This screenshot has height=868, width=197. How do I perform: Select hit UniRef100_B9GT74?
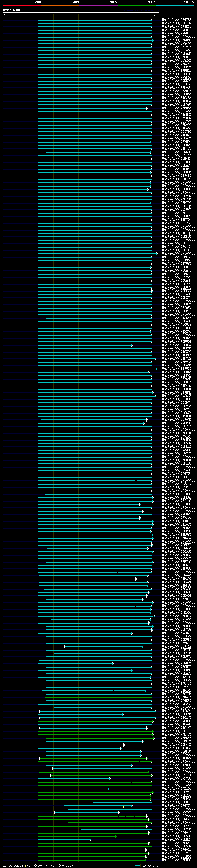177,806
